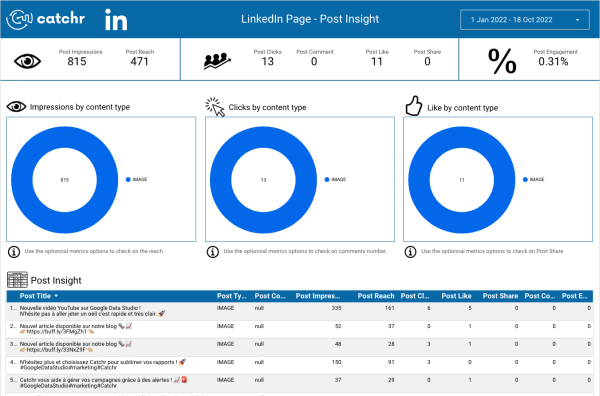
Task: Click the info icon under the Impressions chart
Action: click(x=14, y=252)
